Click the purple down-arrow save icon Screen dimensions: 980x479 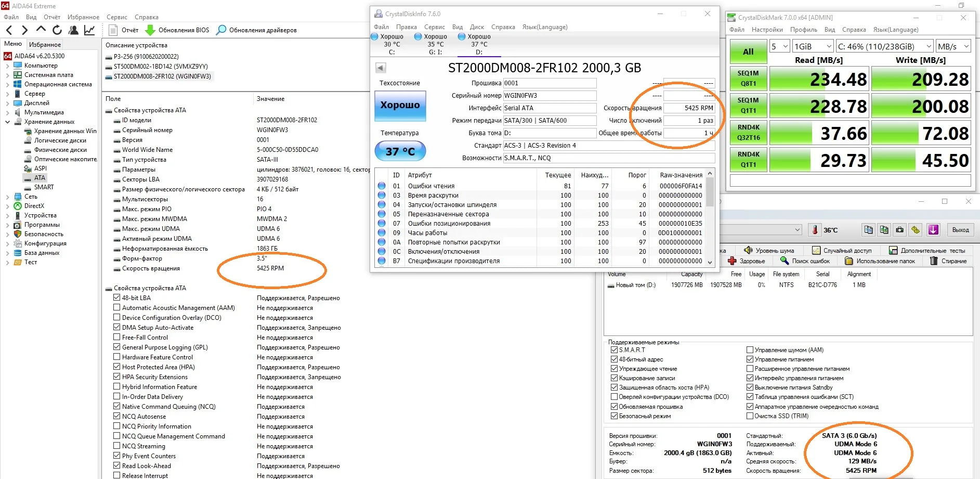pyautogui.click(x=934, y=230)
